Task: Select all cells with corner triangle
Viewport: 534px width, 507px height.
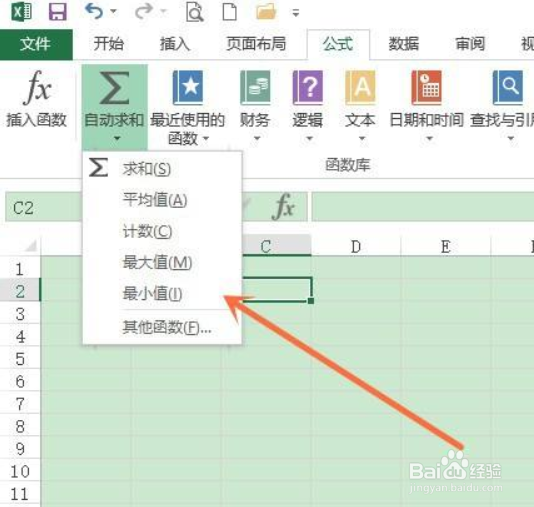Action: tap(31, 245)
